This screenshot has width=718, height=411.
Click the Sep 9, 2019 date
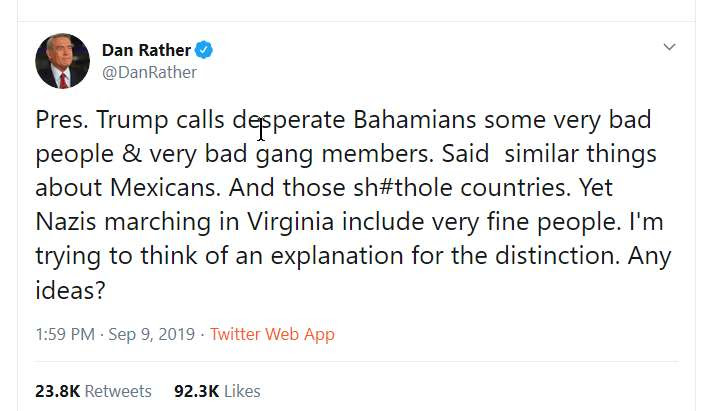(151, 334)
